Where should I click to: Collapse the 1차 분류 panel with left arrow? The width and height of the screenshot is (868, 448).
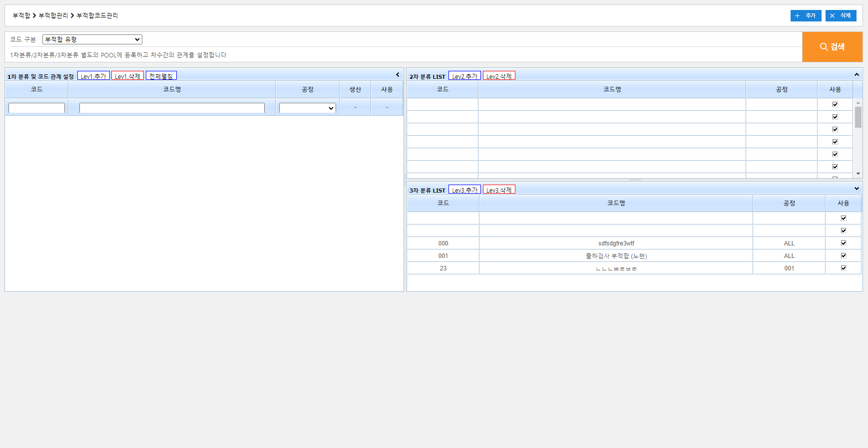click(x=398, y=75)
